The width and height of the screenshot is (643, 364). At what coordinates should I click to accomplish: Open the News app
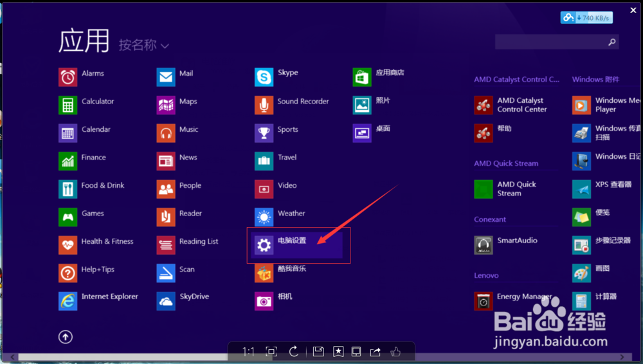(177, 161)
